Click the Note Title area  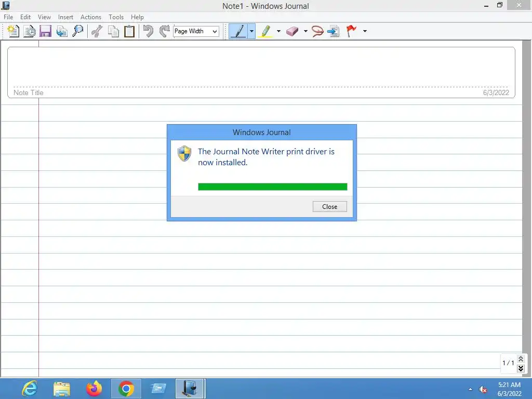point(29,92)
